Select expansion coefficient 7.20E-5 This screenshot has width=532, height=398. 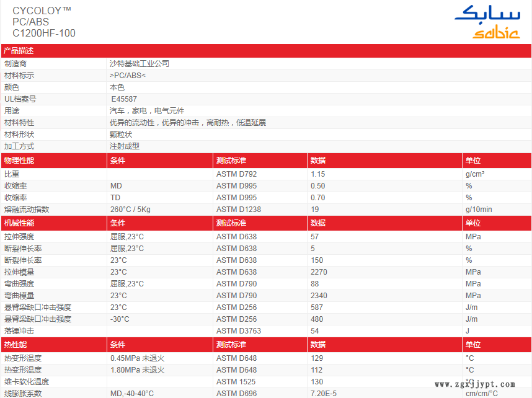tap(324, 394)
